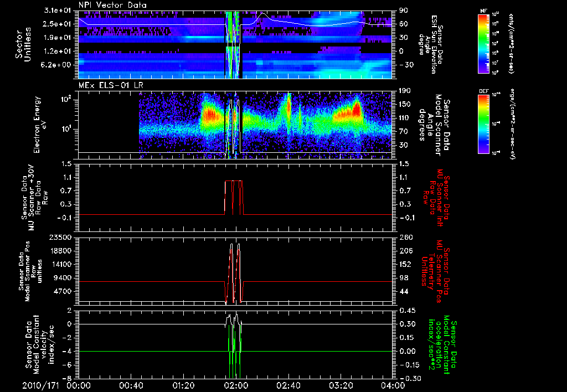Image resolution: width=567 pixels, height=392 pixels.
Task: Click the '260' telemetry right-axis tick value
Action: [405, 238]
